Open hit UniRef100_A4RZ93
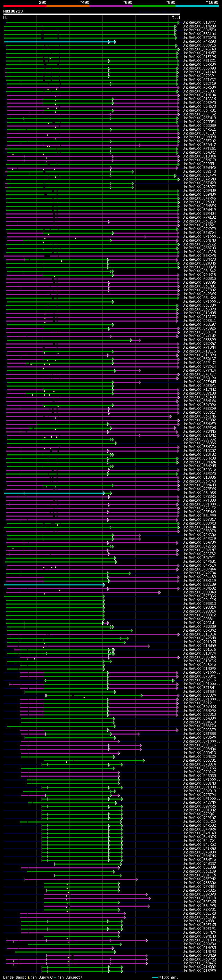Viewport: 222px width, 980px height. (199, 41)
